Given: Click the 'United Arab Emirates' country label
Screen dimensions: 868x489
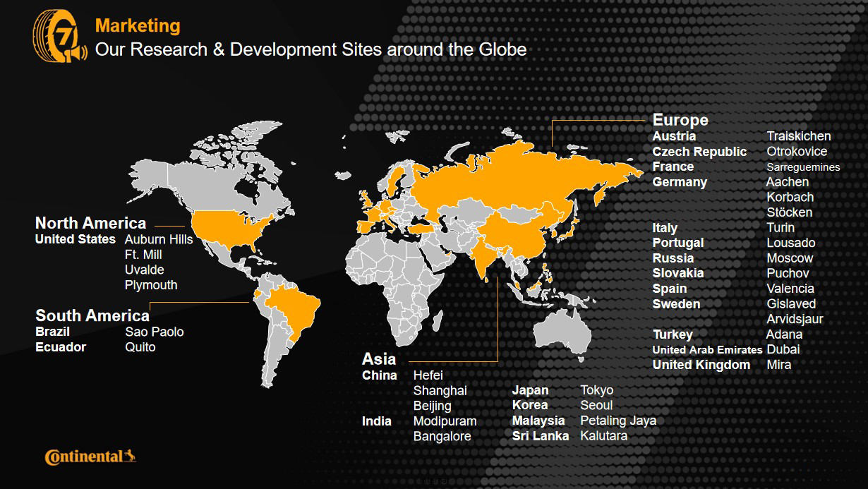Looking at the screenshot, I should [707, 350].
